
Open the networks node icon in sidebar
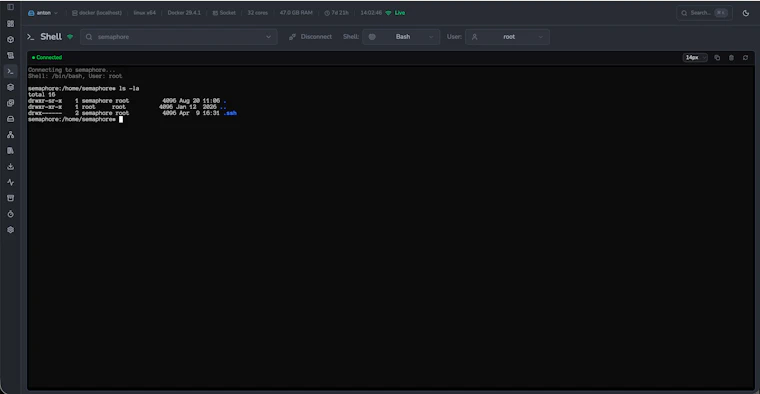[x=10, y=135]
